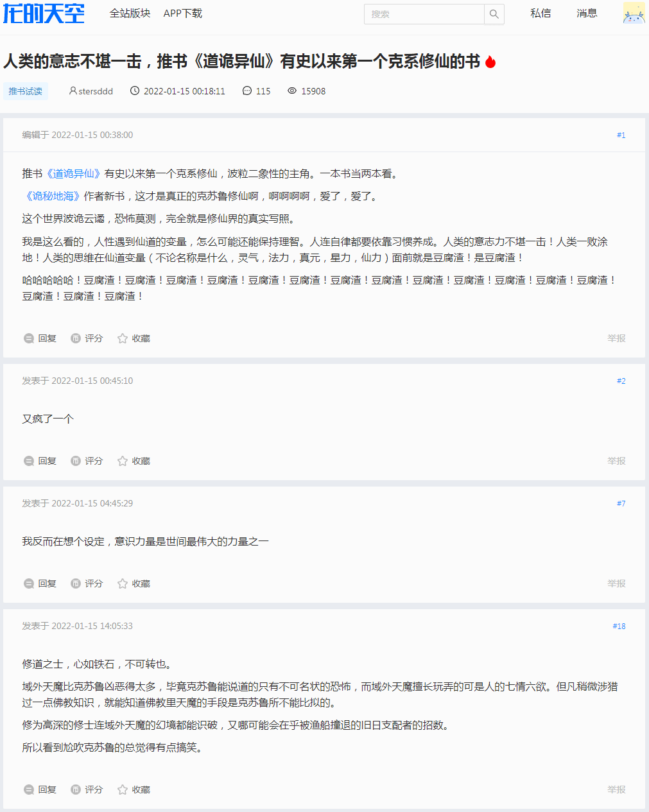
Task: Click the rating icon on post #18
Action: 76,790
